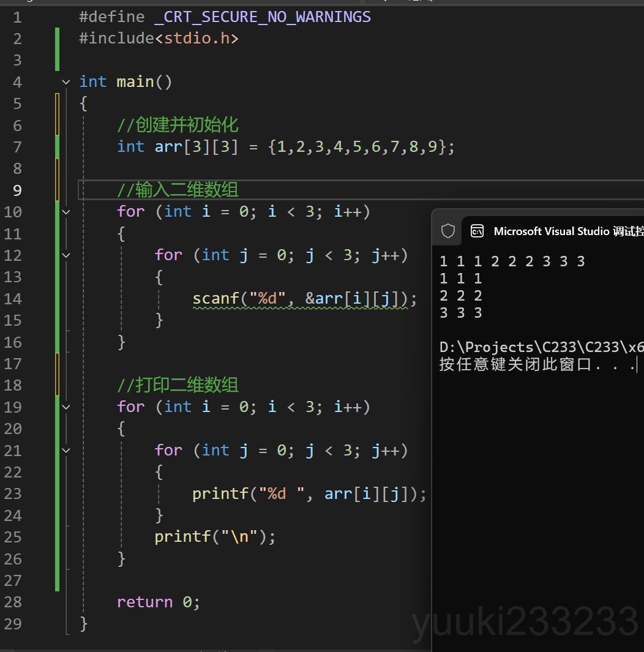Image resolution: width=644 pixels, height=652 pixels.
Task: Click the int arr[3][3] declaration line
Action: [x=286, y=147]
